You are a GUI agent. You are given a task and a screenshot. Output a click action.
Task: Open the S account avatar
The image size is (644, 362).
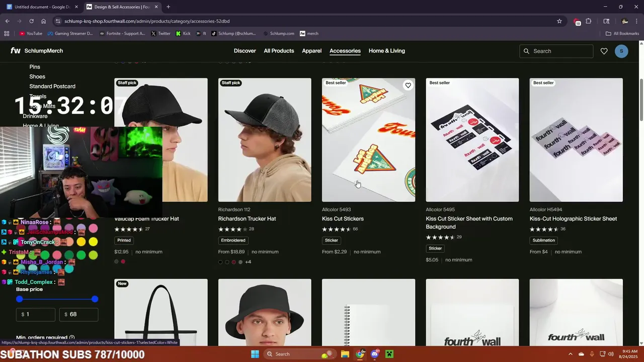click(x=621, y=51)
